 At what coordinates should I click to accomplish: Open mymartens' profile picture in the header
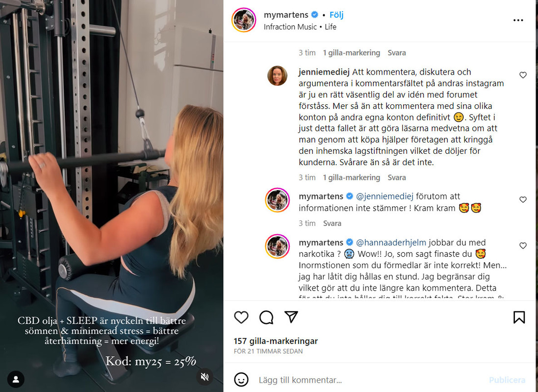pos(244,20)
